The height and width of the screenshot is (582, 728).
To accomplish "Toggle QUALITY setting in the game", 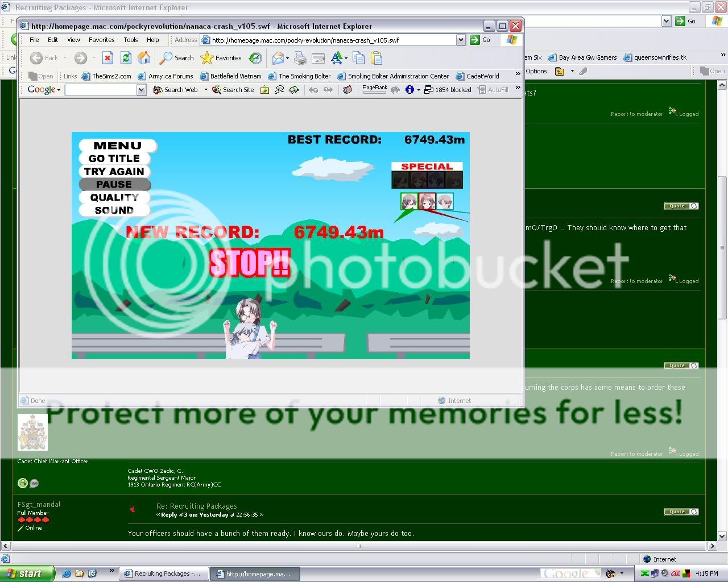I will tap(114, 197).
